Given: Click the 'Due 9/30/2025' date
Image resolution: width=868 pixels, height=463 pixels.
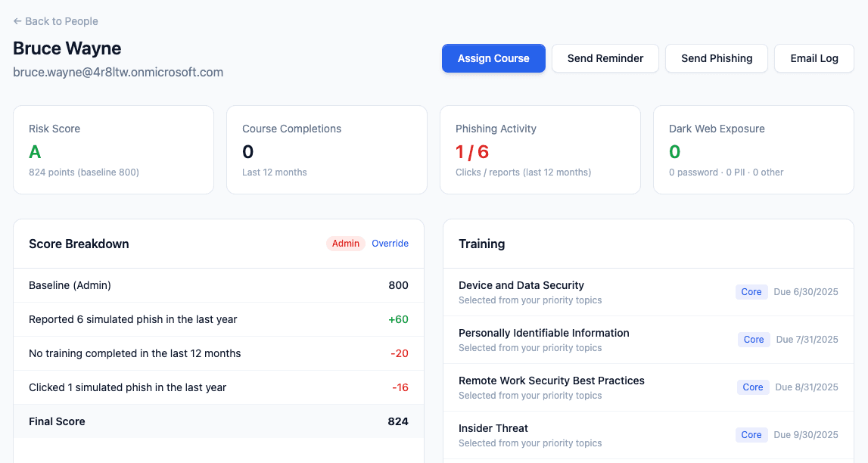Looking at the screenshot, I should coord(805,435).
